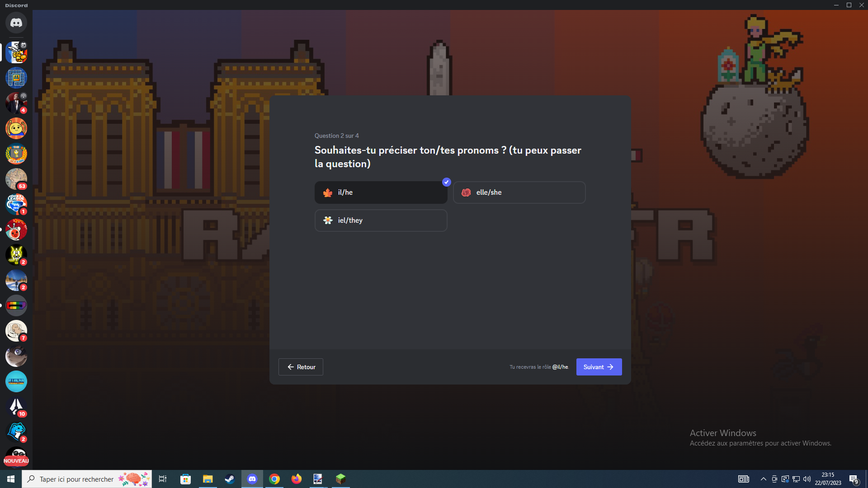Open the rainbow bar server icon
Screen dimensions: 868x488
tap(16, 305)
